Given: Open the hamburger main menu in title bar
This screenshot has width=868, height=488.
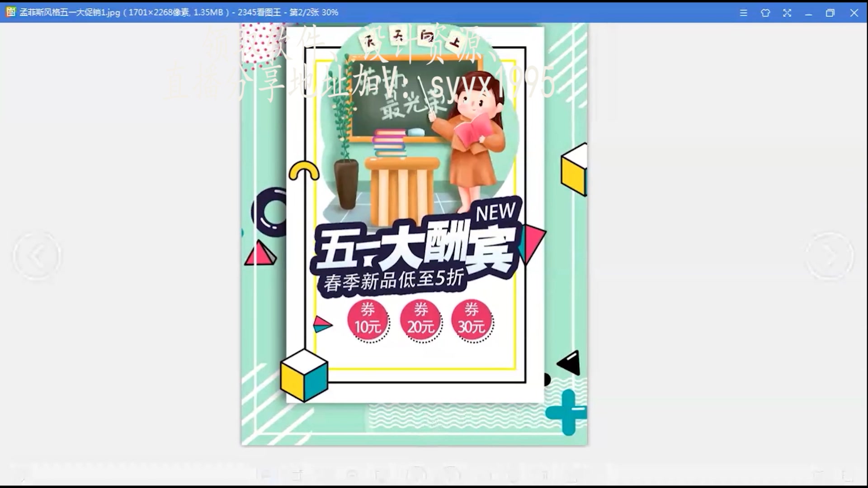Looking at the screenshot, I should pyautogui.click(x=743, y=13).
